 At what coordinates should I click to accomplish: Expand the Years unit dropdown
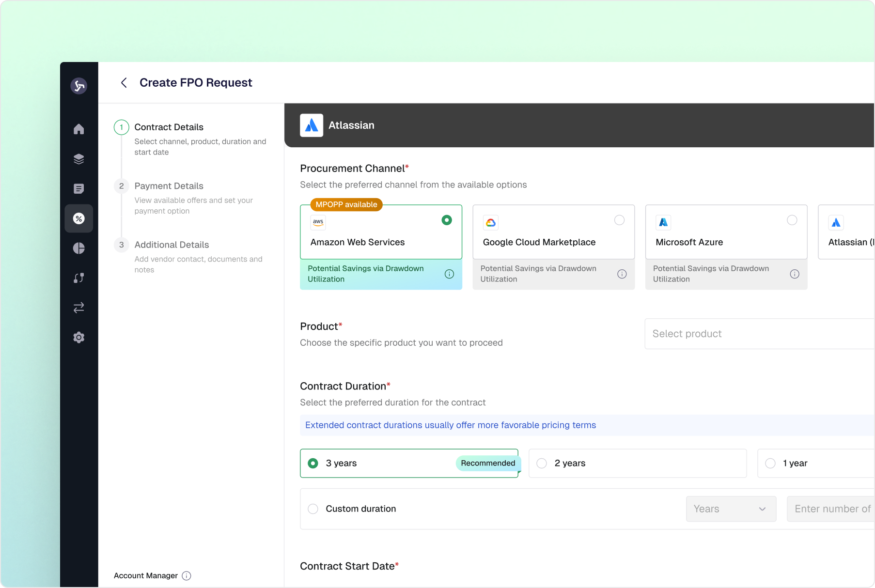(731, 509)
